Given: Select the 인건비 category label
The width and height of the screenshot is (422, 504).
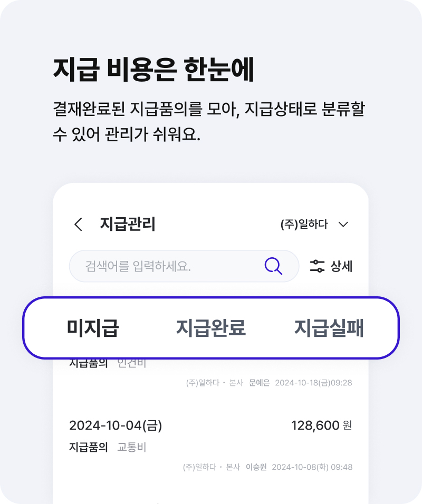Looking at the screenshot, I should click(x=131, y=364).
